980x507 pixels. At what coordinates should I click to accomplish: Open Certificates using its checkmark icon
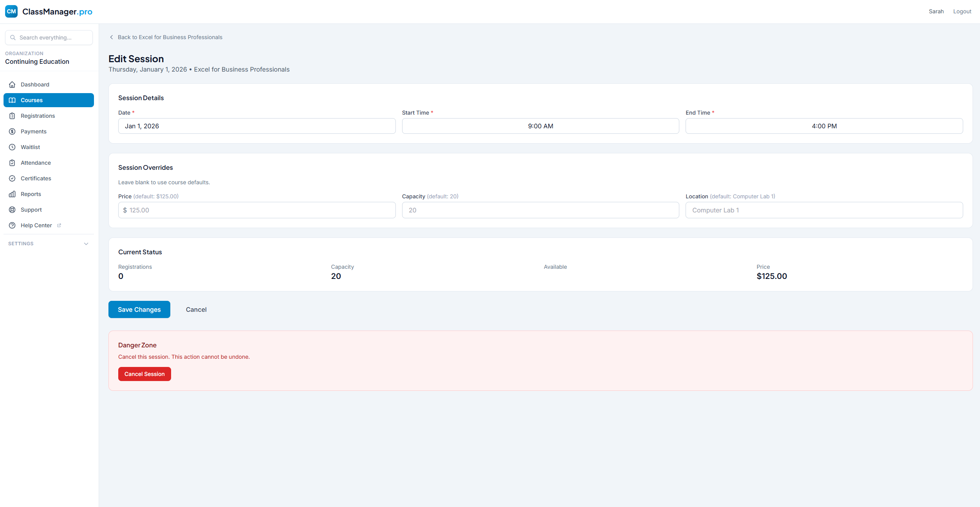click(x=12, y=178)
